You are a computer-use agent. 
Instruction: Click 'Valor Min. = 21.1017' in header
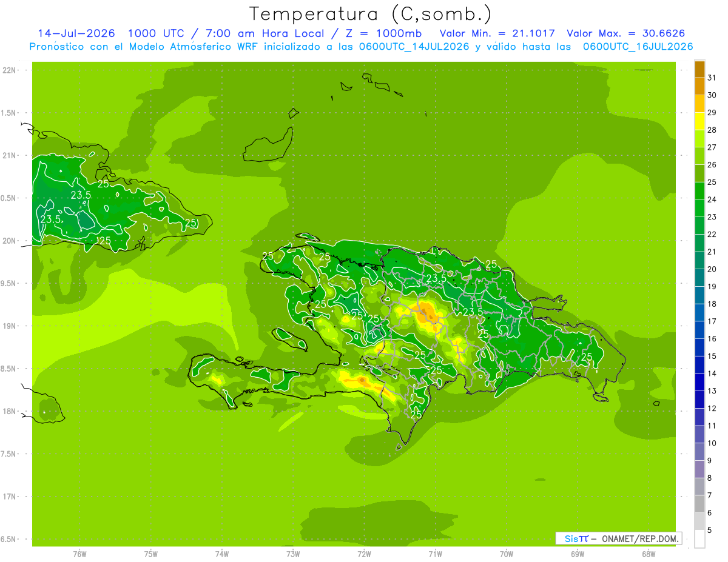497,33
